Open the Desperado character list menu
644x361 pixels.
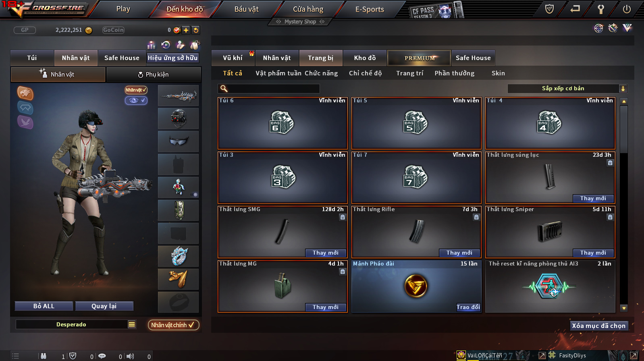coord(132,324)
